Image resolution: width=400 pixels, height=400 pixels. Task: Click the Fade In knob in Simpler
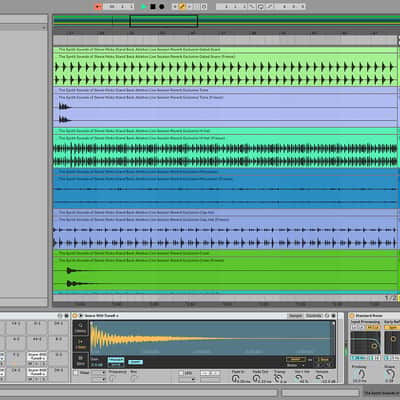[x=236, y=378]
